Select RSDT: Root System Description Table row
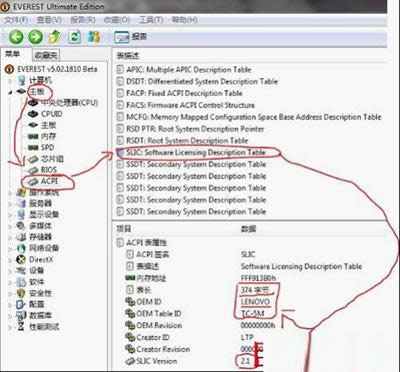The height and width of the screenshot is (372, 400). pyautogui.click(x=187, y=140)
